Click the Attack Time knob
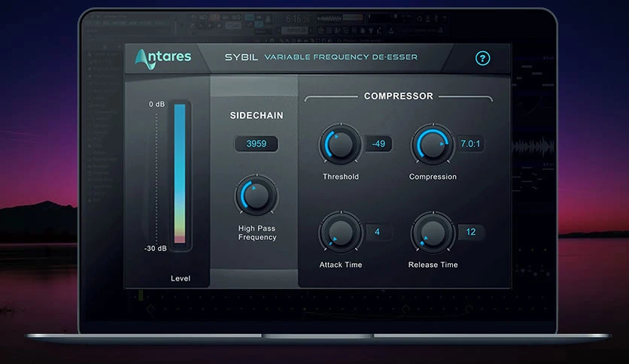 pyautogui.click(x=341, y=232)
